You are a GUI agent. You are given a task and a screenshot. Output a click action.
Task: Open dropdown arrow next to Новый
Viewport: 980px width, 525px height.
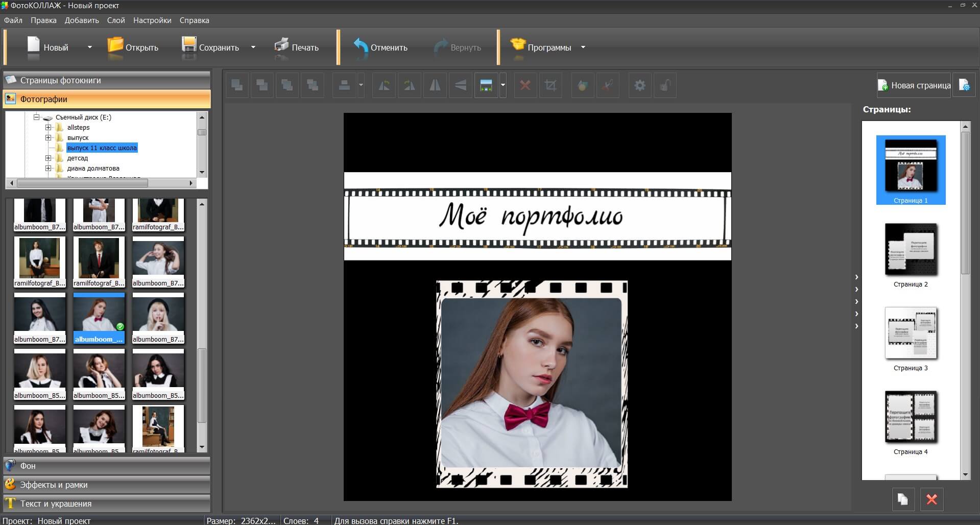pyautogui.click(x=90, y=47)
